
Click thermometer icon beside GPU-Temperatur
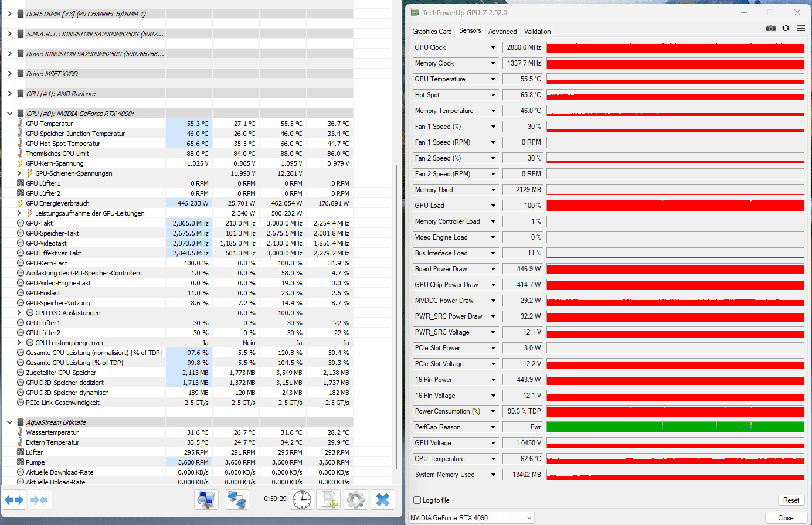(x=20, y=124)
